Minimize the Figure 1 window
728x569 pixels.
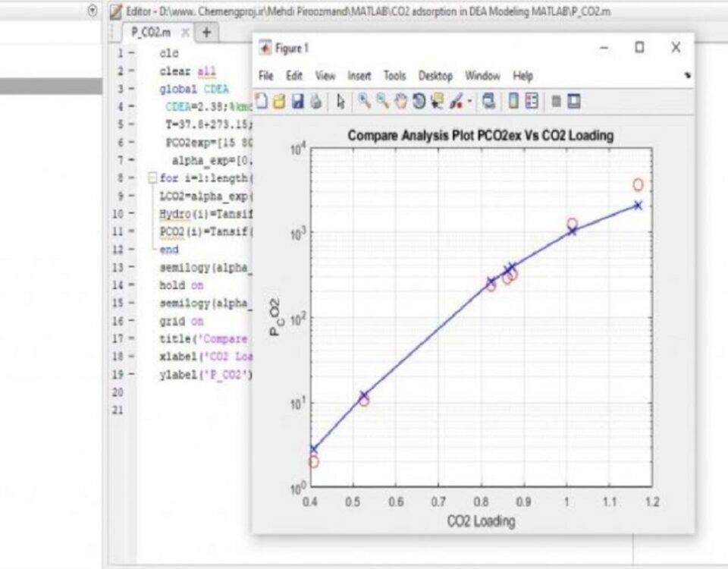(604, 47)
